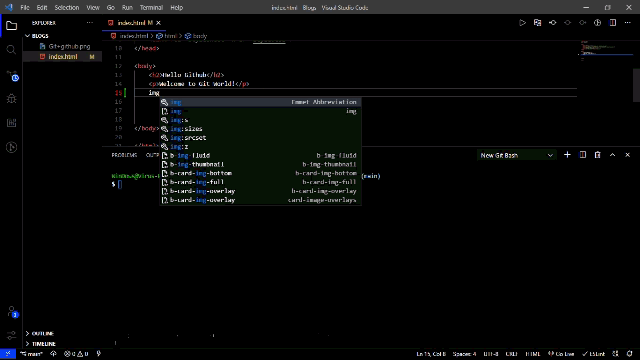Kill terminal with trash icon
Viewport: 640px width, 360px height.
[598, 155]
